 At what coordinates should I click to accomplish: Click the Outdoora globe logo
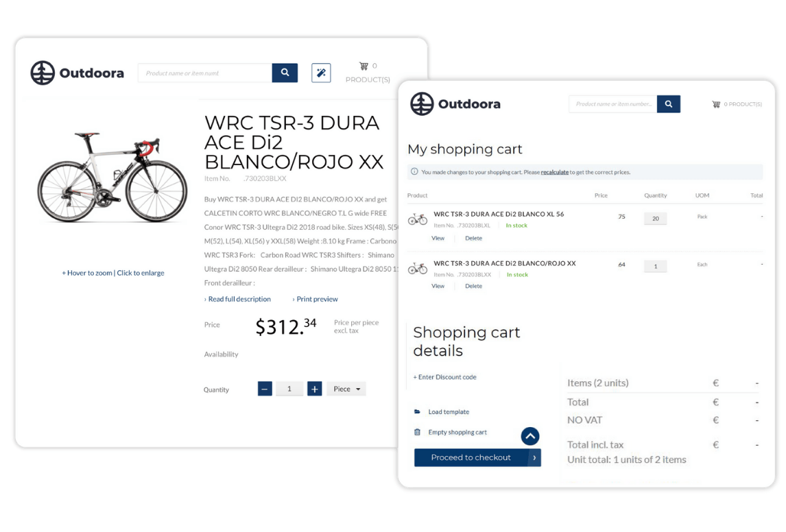(43, 73)
